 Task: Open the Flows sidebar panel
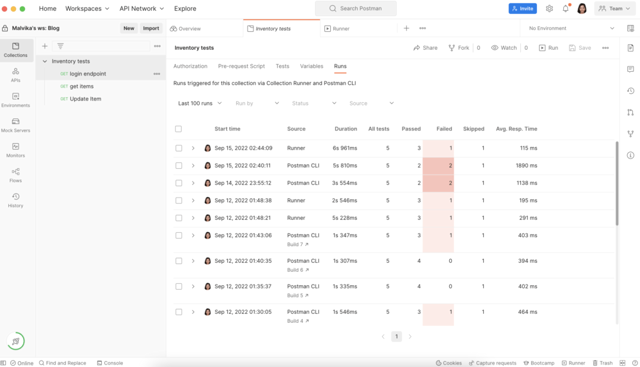click(x=16, y=176)
